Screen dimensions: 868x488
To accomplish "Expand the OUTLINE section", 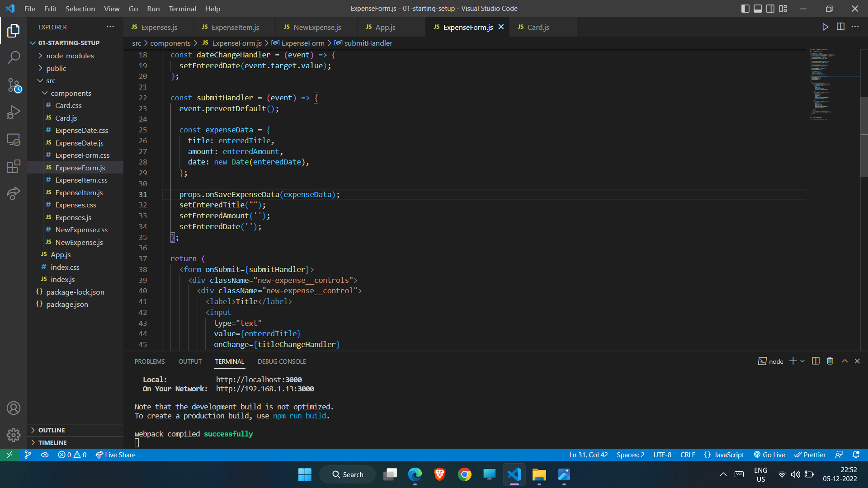I will coord(75,430).
